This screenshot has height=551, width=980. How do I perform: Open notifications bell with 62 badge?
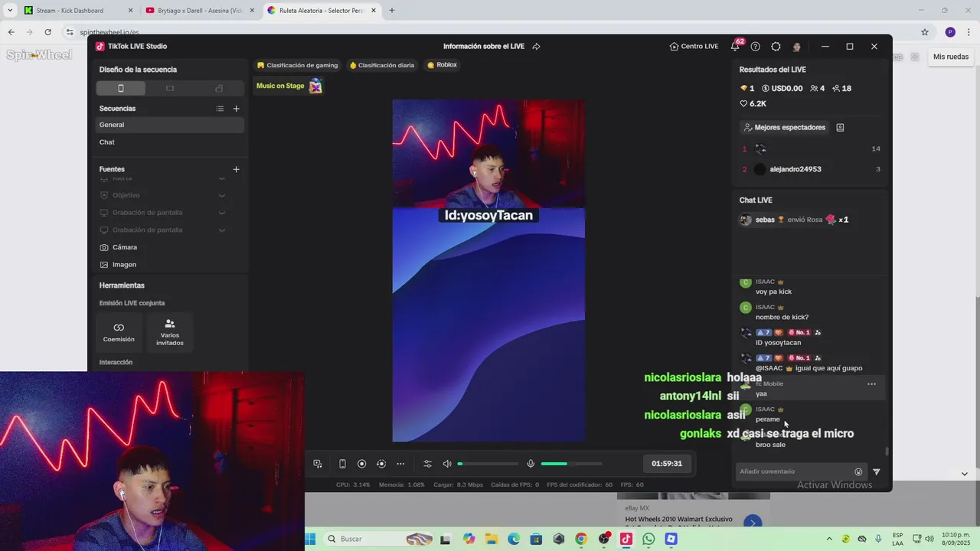pos(735,47)
